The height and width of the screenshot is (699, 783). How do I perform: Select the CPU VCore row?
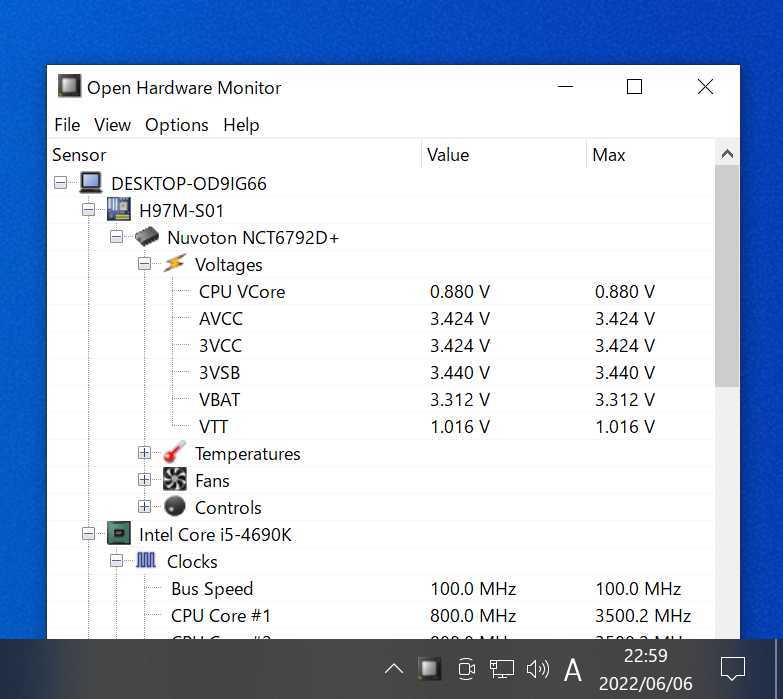(382, 292)
